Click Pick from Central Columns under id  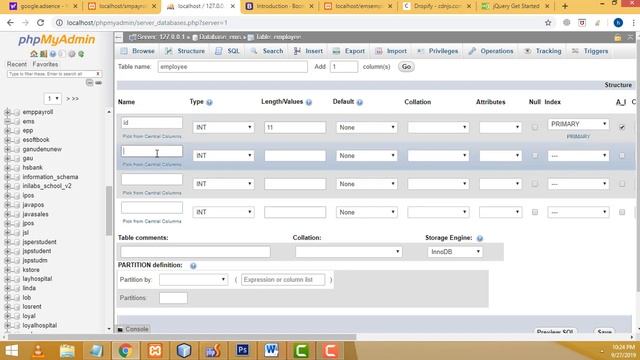pyautogui.click(x=152, y=136)
